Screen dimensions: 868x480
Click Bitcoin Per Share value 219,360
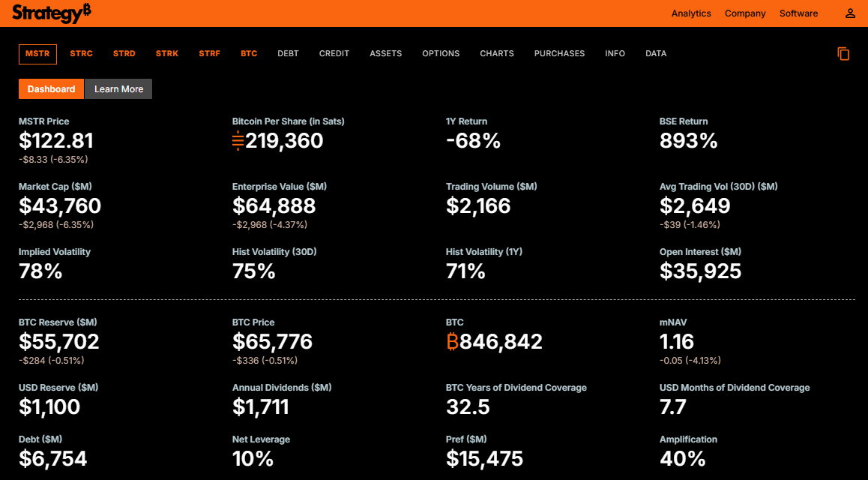284,140
